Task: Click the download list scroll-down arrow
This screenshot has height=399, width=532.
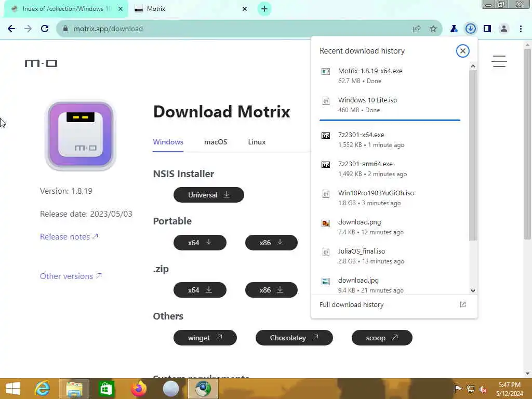Action: click(x=473, y=291)
